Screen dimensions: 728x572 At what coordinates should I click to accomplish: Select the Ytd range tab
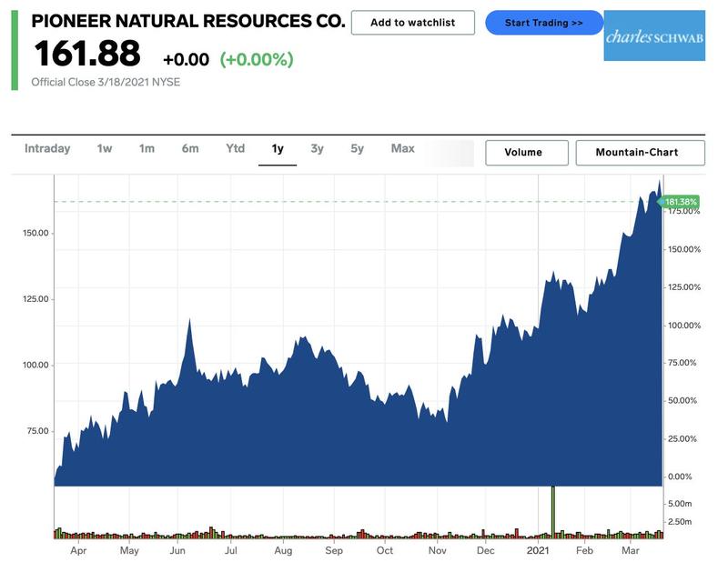(x=235, y=148)
